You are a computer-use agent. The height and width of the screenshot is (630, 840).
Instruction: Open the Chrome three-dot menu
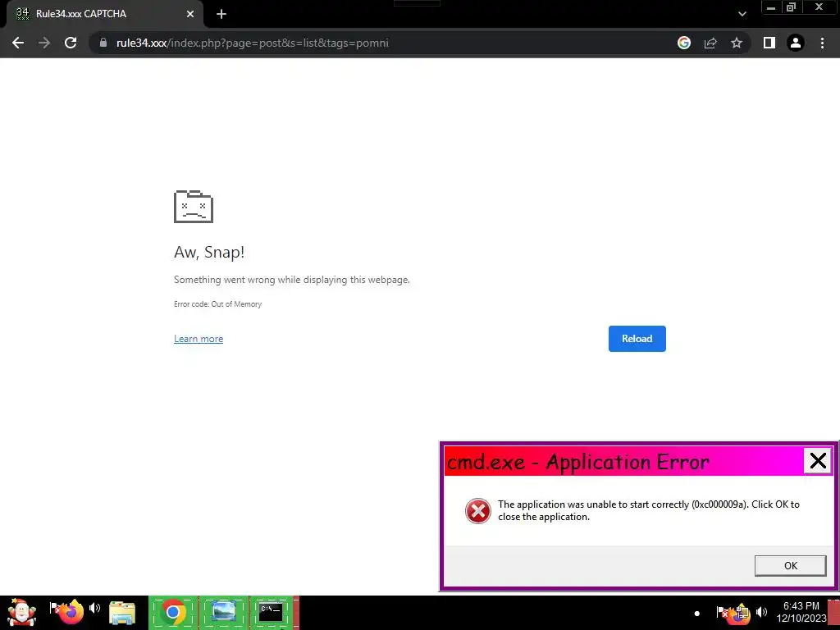click(822, 43)
